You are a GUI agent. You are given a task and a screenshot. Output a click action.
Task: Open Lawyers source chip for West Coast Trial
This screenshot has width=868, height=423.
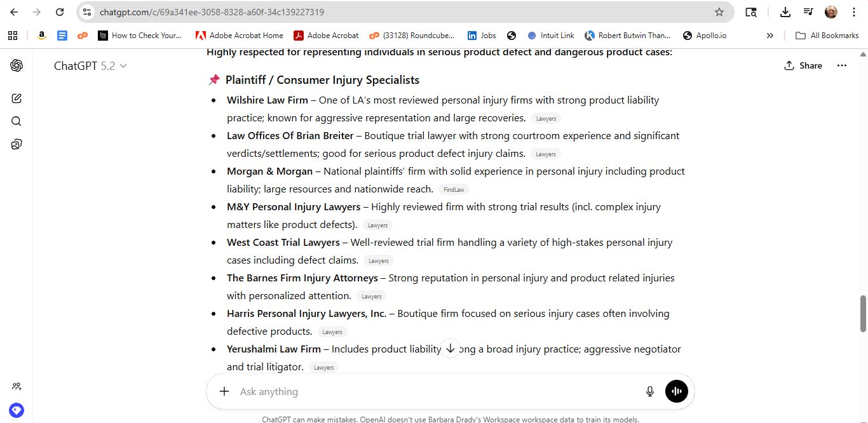378,261
